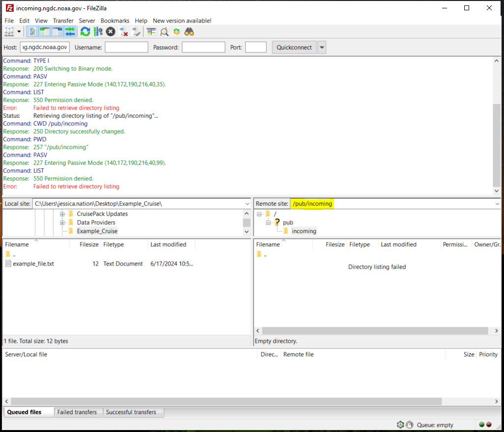This screenshot has height=432, width=504.
Task: Open parent folder in remote file list
Action: (262, 254)
